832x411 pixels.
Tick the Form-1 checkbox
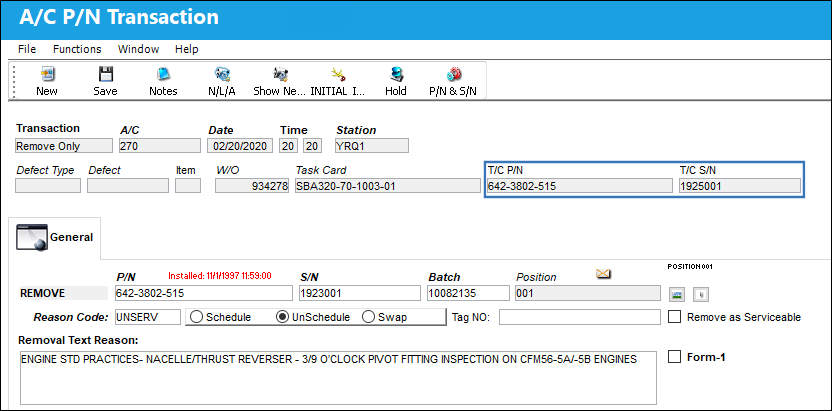pyautogui.click(x=674, y=357)
